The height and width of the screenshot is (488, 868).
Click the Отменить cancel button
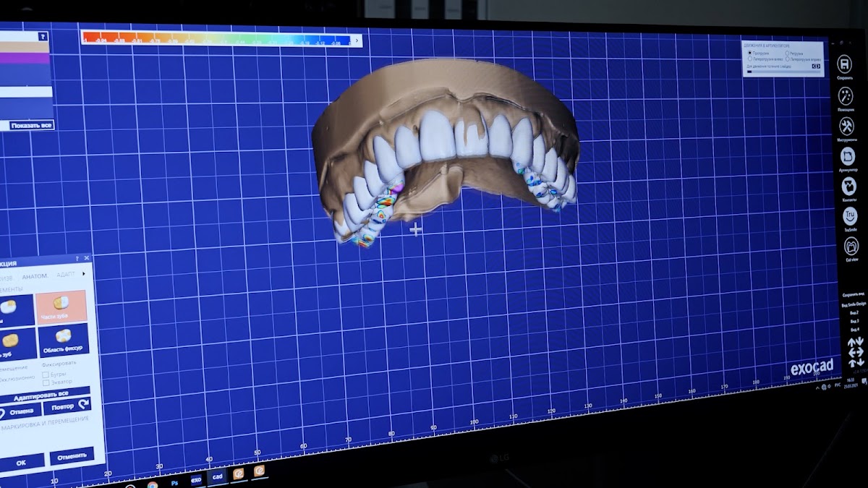(x=72, y=456)
